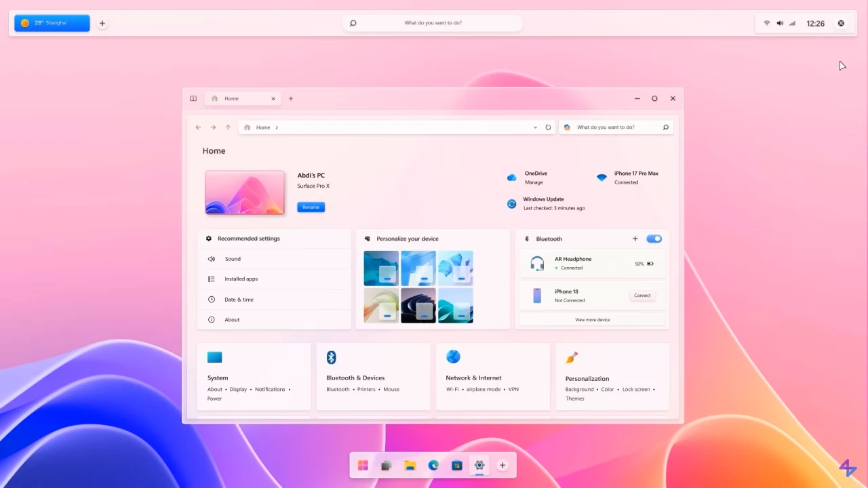This screenshot has height=488, width=868.
Task: Open File Explorer from the taskbar
Action: tap(410, 465)
